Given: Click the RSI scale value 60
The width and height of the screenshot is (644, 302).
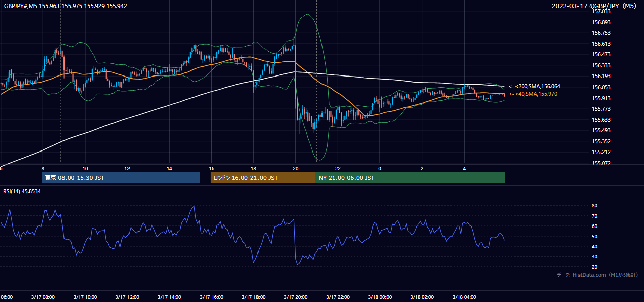Looking at the screenshot, I should point(595,226).
